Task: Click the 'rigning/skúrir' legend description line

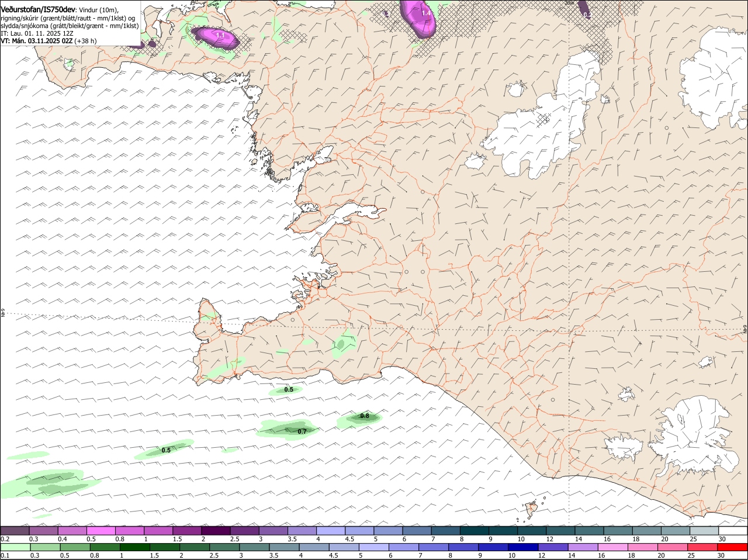Action: [x=68, y=18]
